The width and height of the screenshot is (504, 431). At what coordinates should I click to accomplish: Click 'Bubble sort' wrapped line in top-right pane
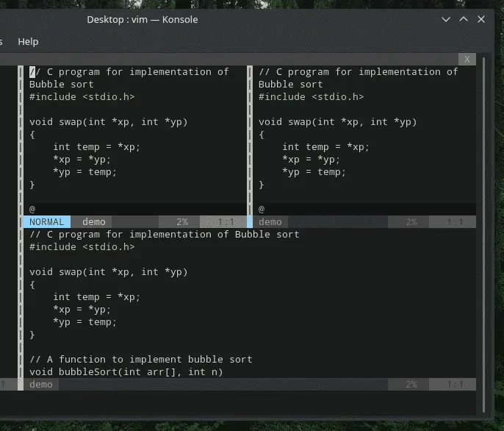pyautogui.click(x=291, y=85)
